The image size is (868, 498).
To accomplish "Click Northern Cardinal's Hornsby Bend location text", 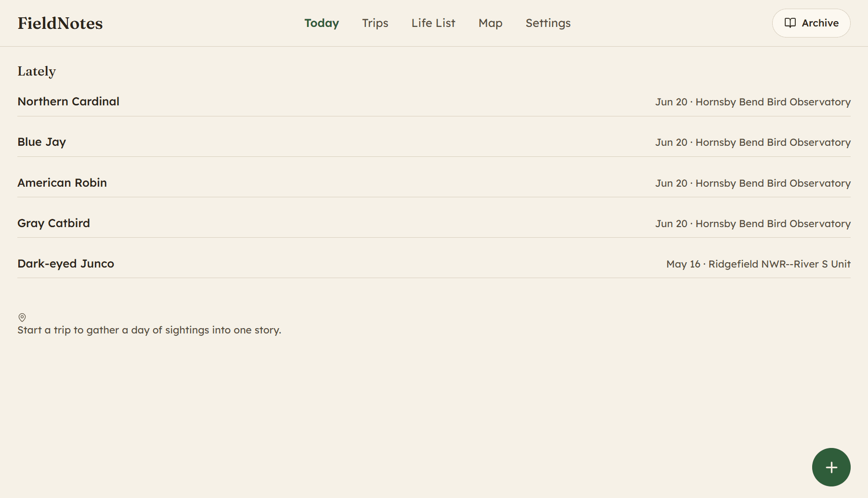I will coord(773,102).
